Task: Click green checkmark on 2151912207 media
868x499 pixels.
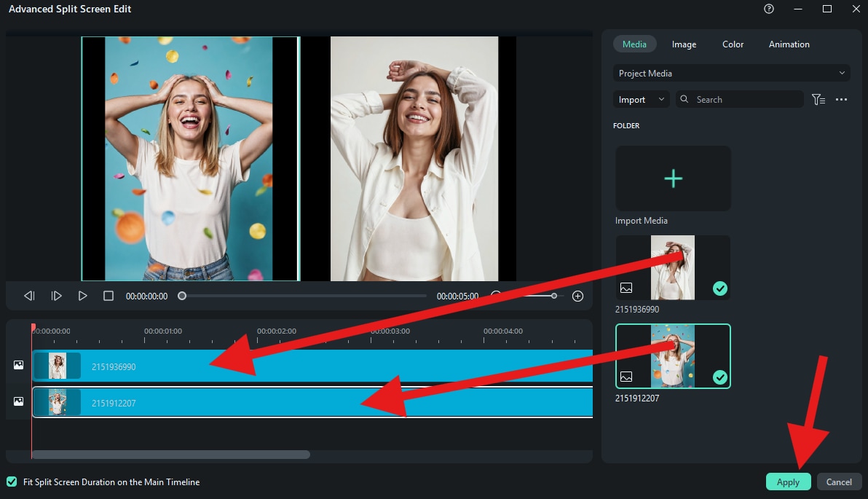Action: pyautogui.click(x=719, y=377)
